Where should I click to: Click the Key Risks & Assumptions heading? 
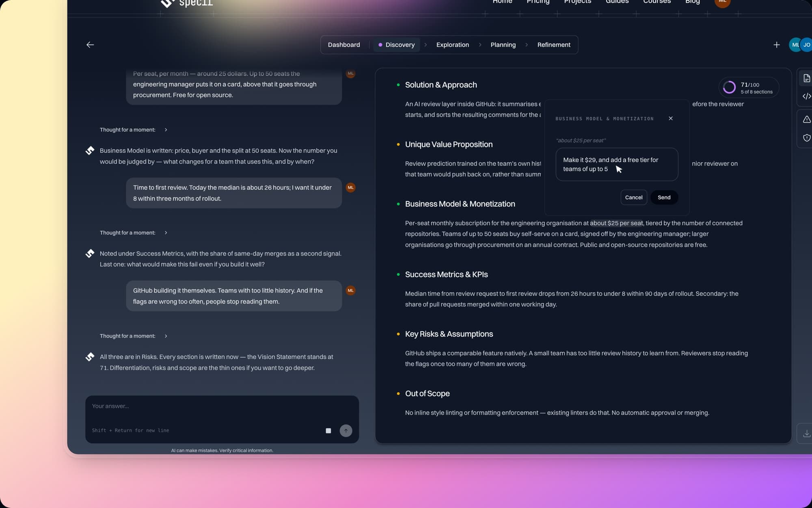[449, 334]
